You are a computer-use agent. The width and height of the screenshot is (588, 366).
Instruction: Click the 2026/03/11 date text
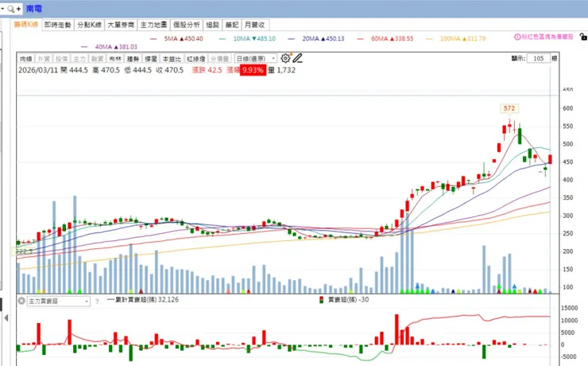pyautogui.click(x=38, y=70)
